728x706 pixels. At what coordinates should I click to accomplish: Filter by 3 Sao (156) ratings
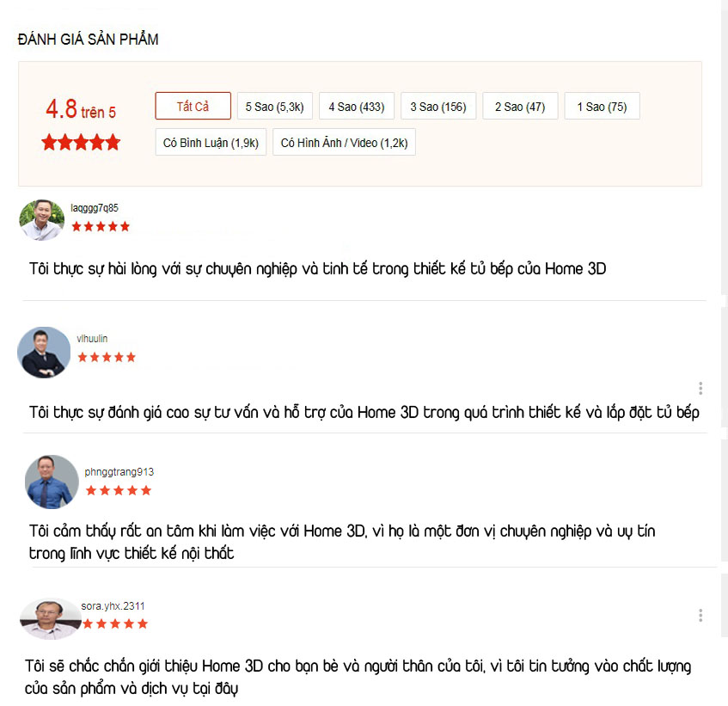point(438,106)
